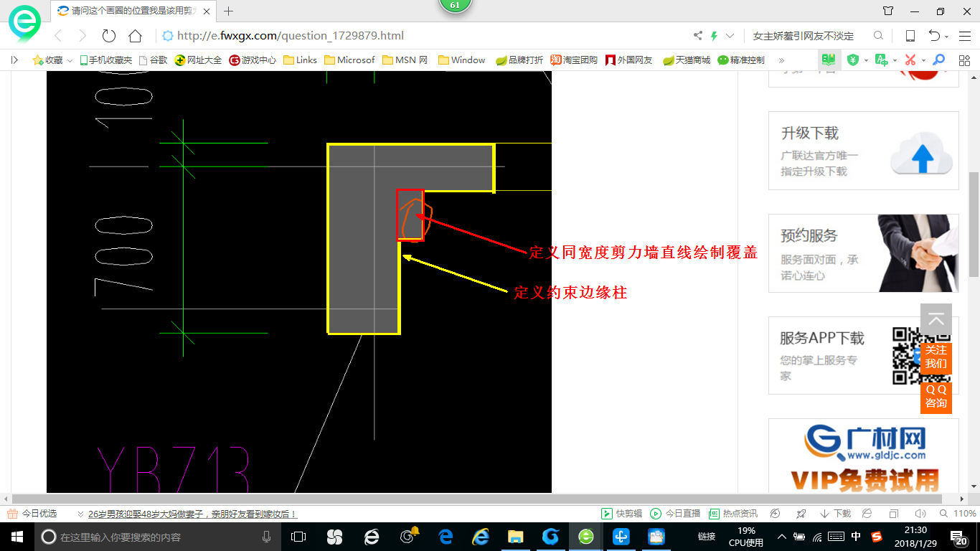Click 今日优选 in status bar

coord(32,514)
